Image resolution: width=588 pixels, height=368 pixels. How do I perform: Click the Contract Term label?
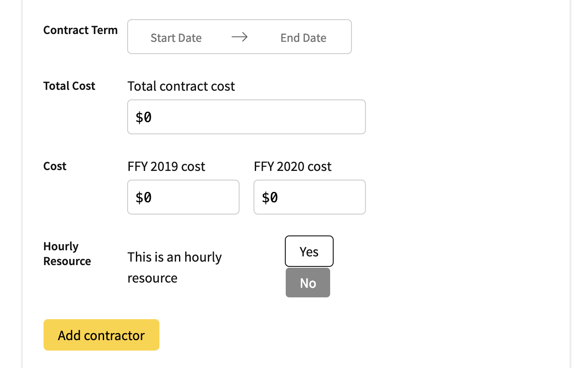80,30
